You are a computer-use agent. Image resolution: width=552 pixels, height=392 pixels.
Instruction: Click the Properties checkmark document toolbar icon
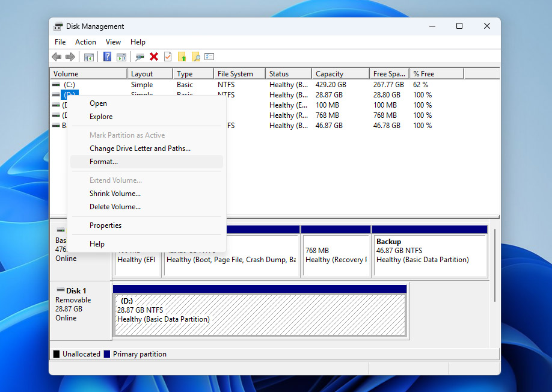coord(168,57)
